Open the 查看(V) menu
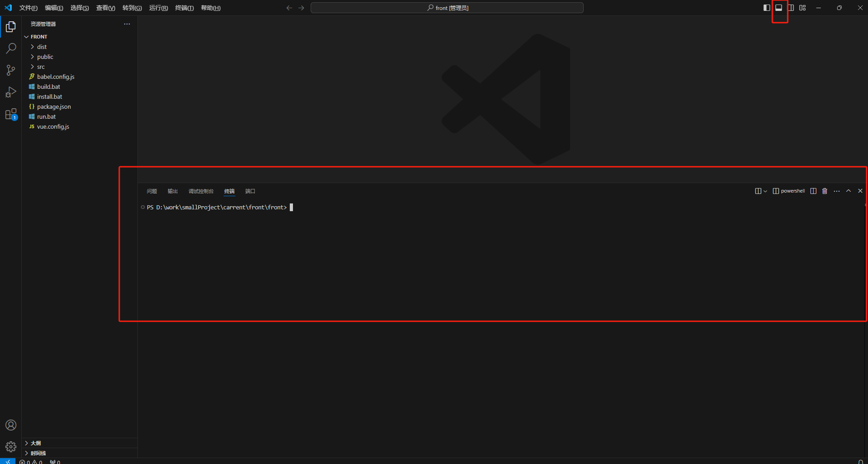 click(x=106, y=8)
